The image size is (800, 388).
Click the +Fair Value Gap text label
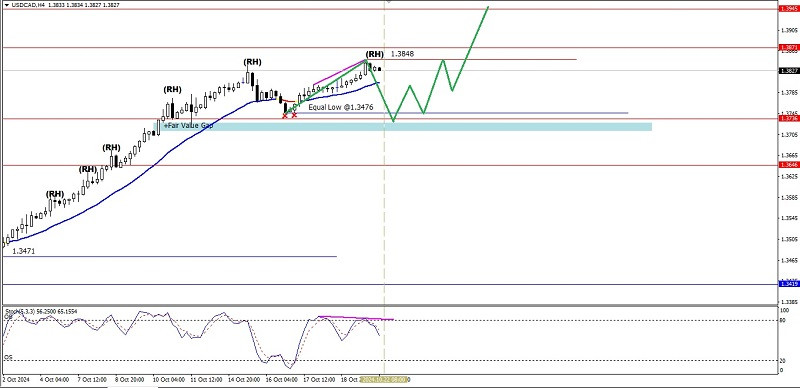click(x=188, y=125)
